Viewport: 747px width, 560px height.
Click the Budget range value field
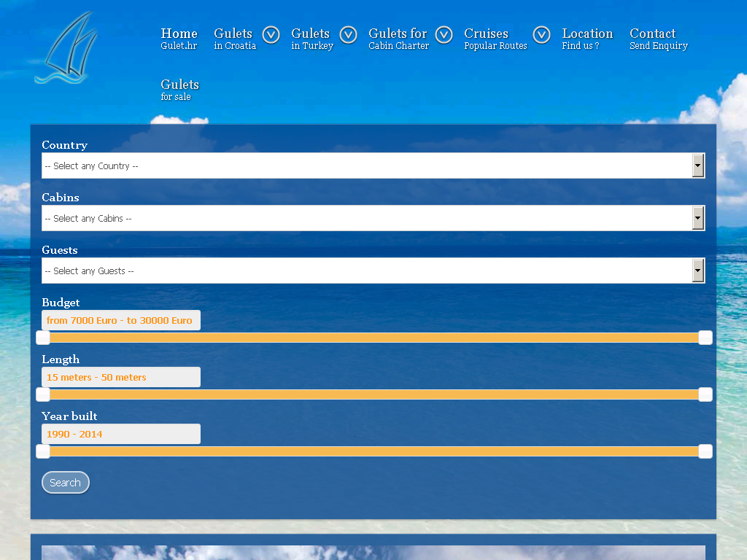tap(121, 320)
